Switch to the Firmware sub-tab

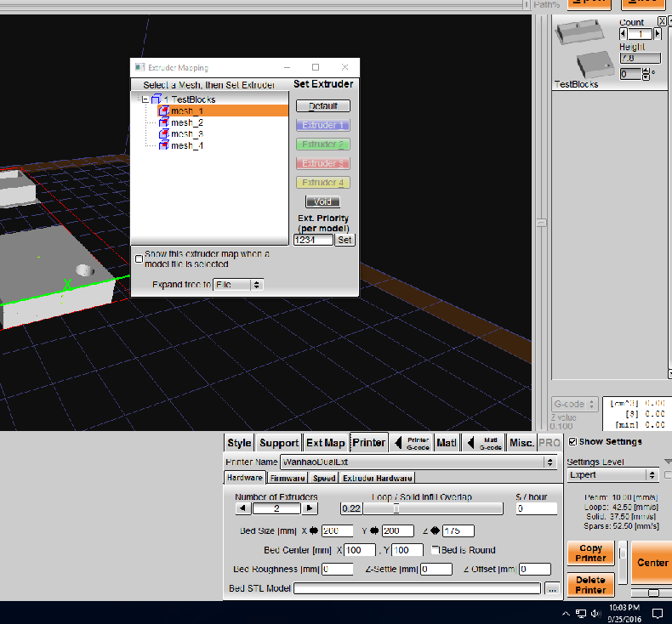[x=288, y=478]
